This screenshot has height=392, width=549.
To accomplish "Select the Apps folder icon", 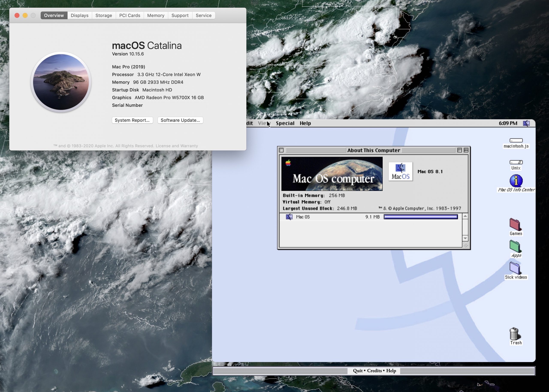I will pos(515,246).
